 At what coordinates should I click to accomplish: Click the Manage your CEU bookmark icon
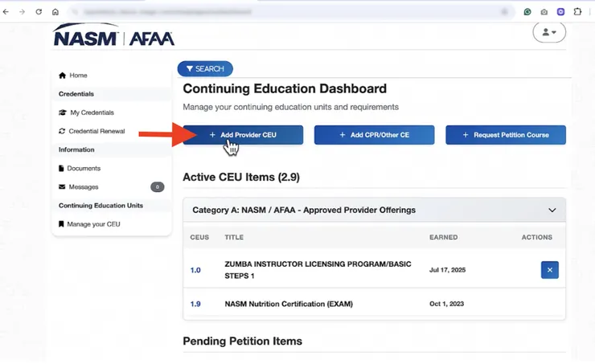tap(62, 224)
